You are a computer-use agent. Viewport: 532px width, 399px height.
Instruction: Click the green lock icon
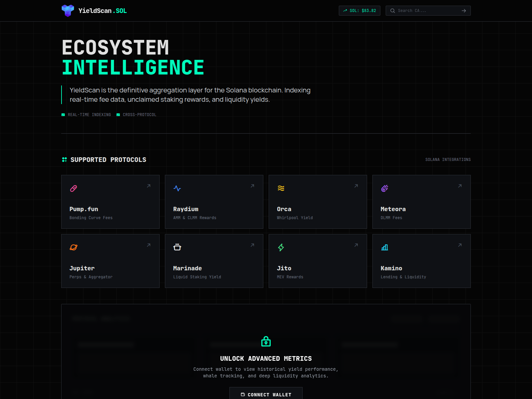coord(266,341)
